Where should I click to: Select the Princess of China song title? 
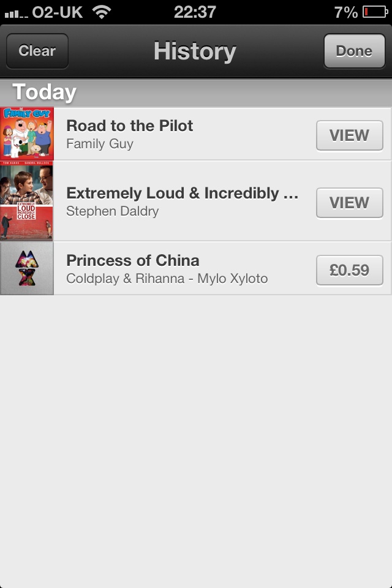tap(132, 260)
